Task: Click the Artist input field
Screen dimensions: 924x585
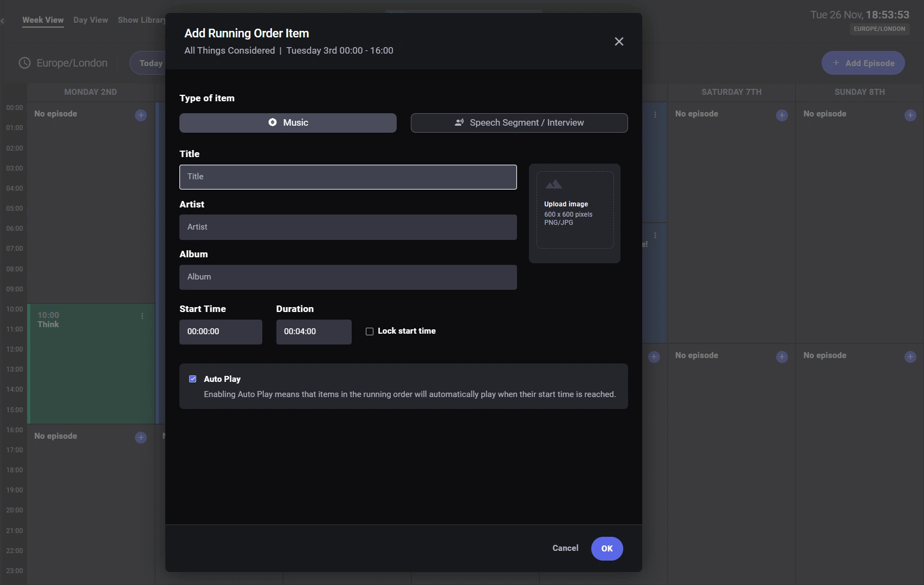Action: (x=348, y=227)
